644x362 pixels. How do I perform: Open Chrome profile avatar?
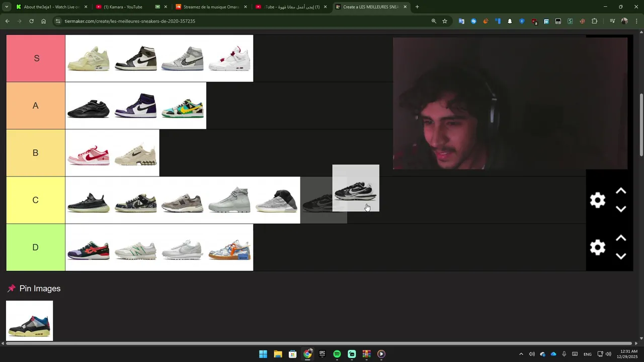pos(624,21)
